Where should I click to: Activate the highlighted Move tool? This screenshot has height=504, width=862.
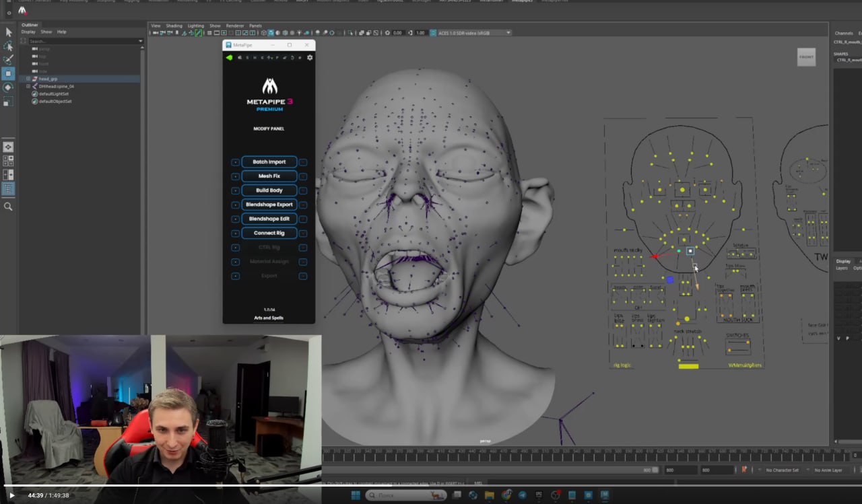[8, 73]
